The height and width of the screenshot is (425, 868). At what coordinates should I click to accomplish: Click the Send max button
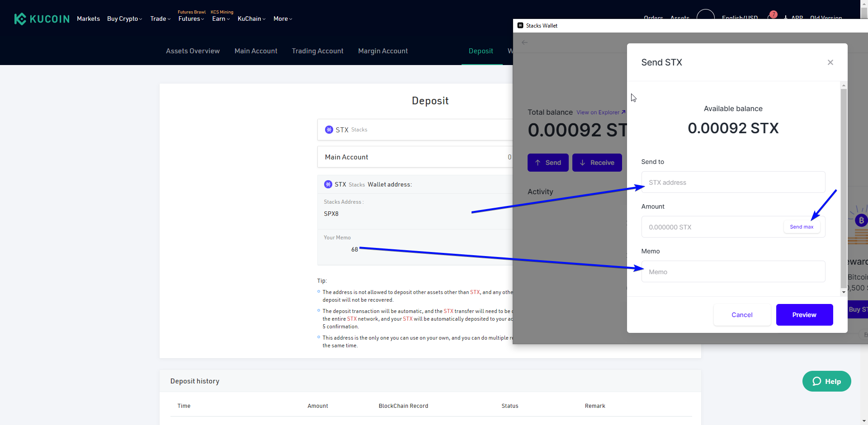pos(802,227)
